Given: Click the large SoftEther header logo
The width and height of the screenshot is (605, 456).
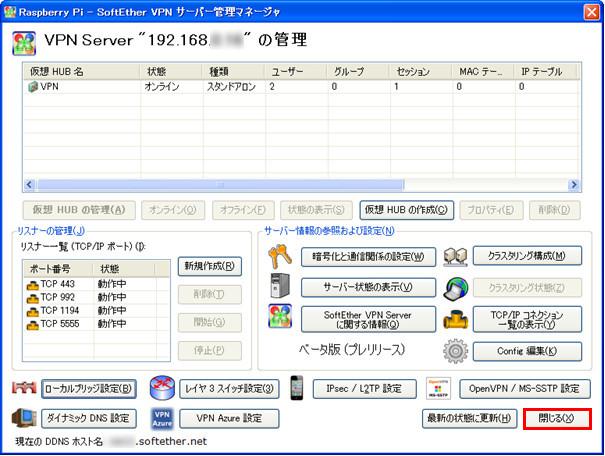Looking at the screenshot, I should (24, 43).
